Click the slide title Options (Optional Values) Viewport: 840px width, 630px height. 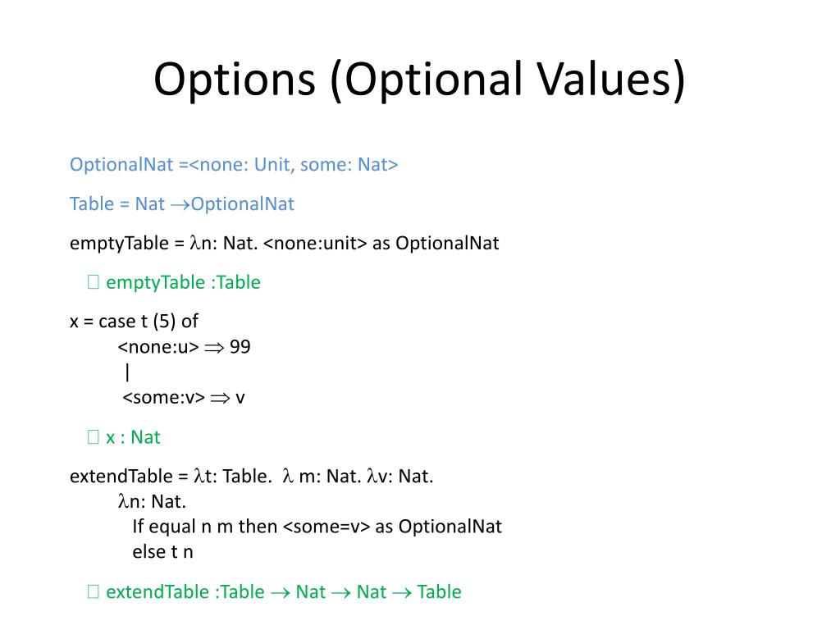(419, 80)
